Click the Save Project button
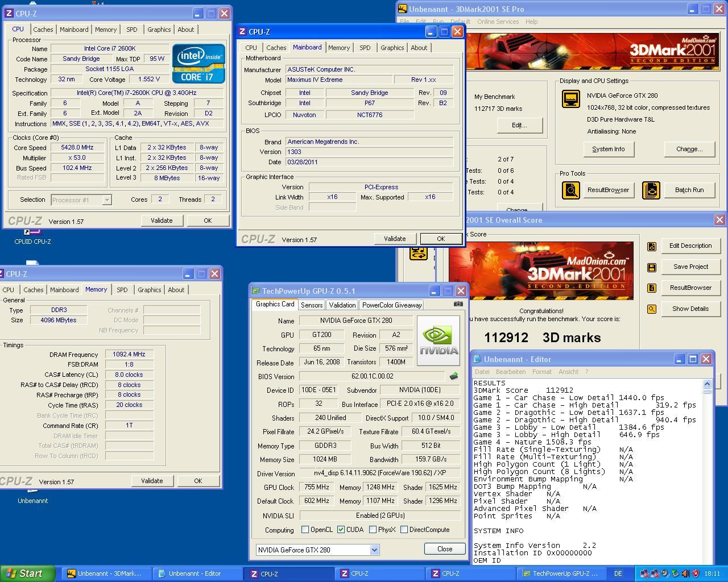Image resolution: width=728 pixels, height=582 pixels. tap(690, 267)
